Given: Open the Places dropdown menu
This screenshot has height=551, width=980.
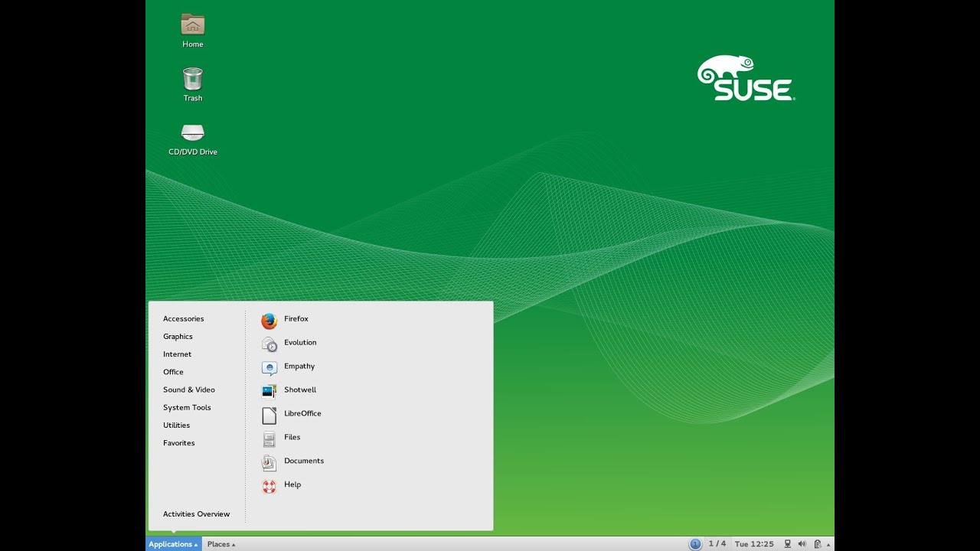Looking at the screenshot, I should click(x=221, y=544).
